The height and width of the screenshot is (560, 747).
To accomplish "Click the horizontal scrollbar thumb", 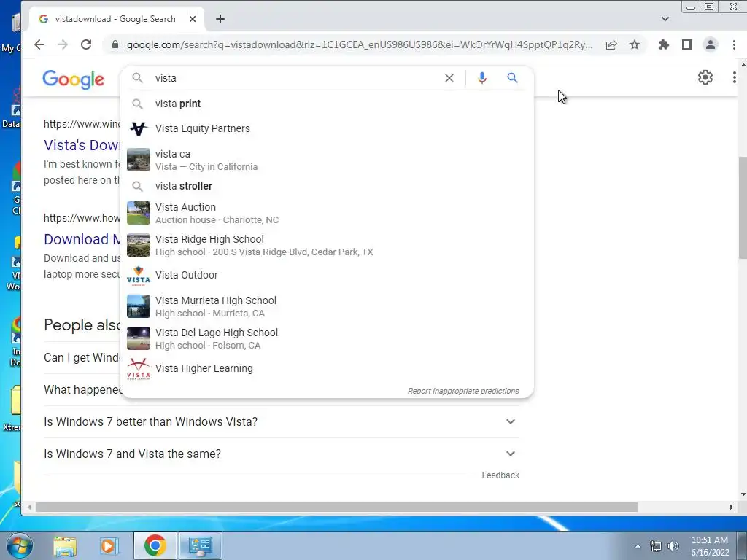I will coord(336,507).
